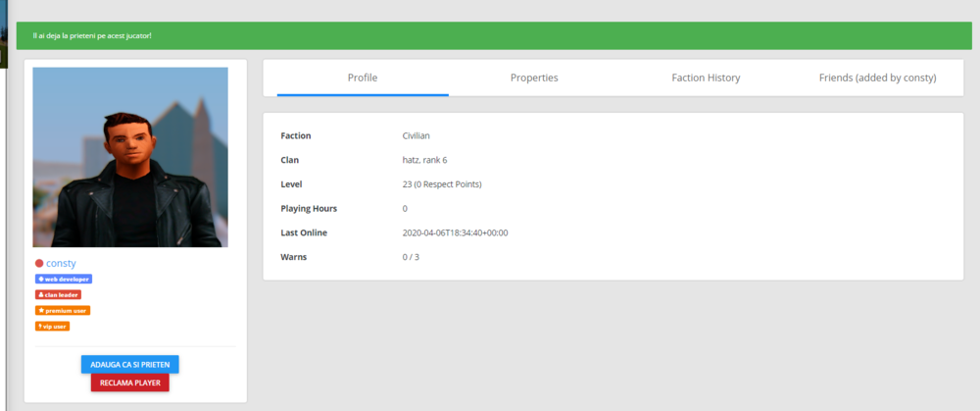The image size is (980, 411).
Task: Click the Playing Hours label
Action: click(x=310, y=208)
